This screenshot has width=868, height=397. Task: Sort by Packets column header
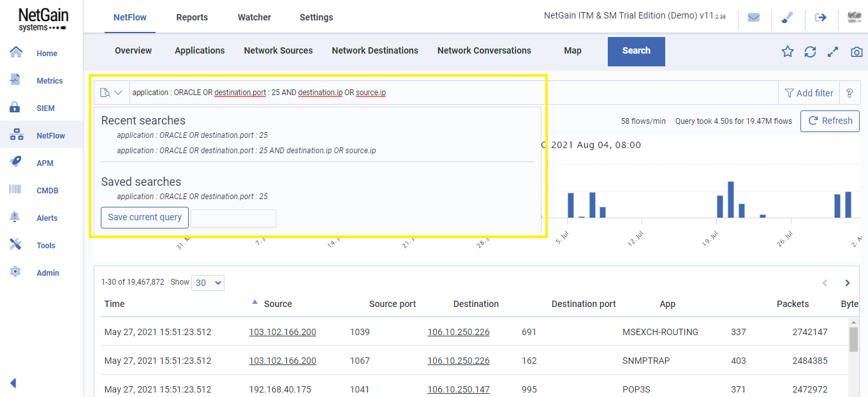coord(793,304)
